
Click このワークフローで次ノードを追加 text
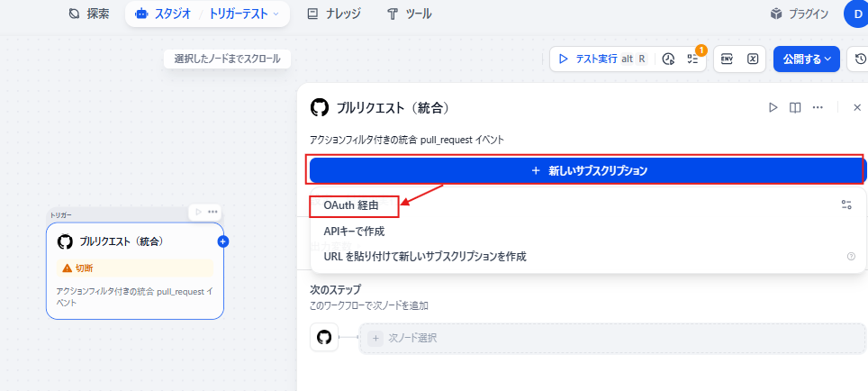click(368, 305)
